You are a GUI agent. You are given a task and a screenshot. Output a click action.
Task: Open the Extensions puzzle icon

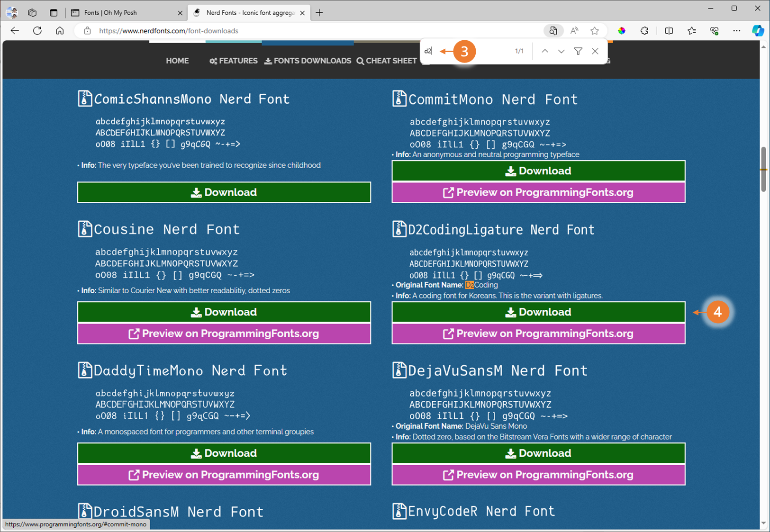click(644, 31)
